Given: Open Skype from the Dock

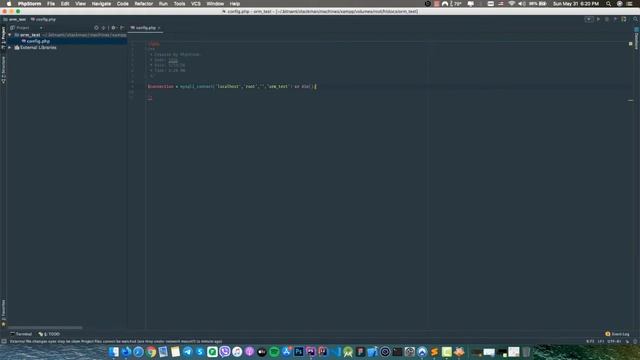Looking at the screenshot, I should 200,351.
